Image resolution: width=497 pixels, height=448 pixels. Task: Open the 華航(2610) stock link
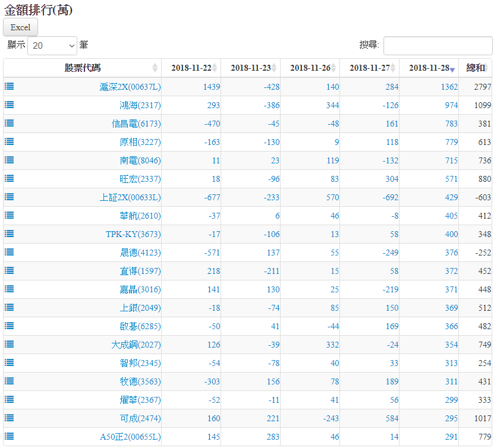(140, 216)
